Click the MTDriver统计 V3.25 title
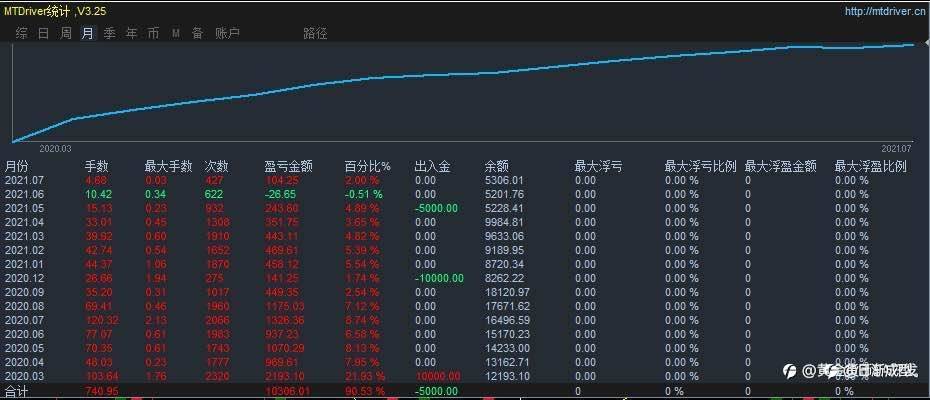 tap(55, 11)
